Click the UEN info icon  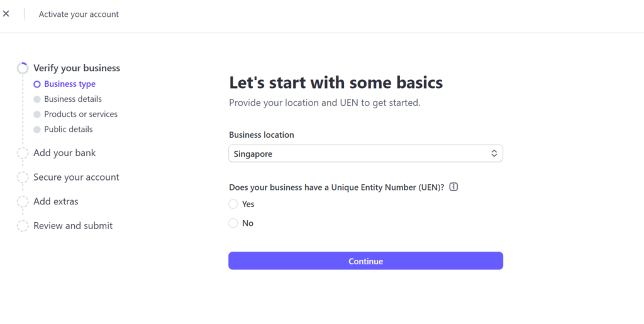(454, 187)
